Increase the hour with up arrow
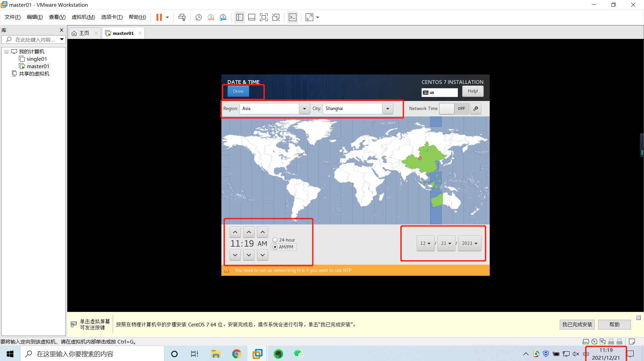This screenshot has width=644, height=361. click(x=235, y=232)
